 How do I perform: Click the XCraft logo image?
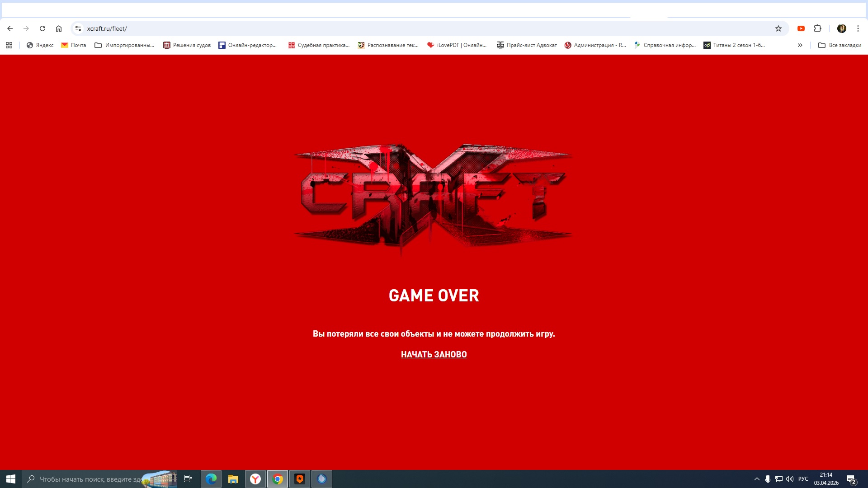[x=434, y=197]
